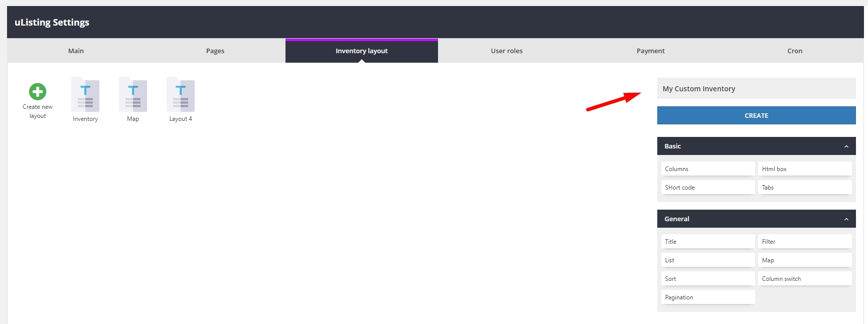Click the Column switch element
868x324 pixels.
point(805,279)
